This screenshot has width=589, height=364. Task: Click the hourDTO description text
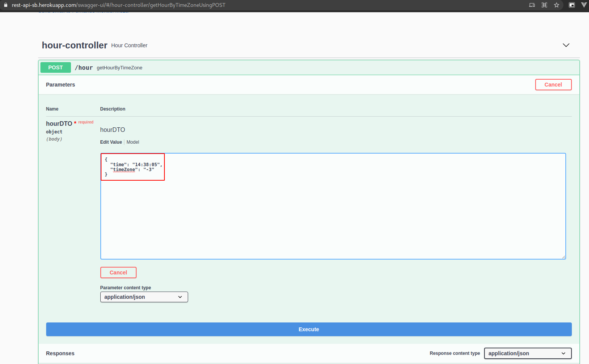click(113, 130)
